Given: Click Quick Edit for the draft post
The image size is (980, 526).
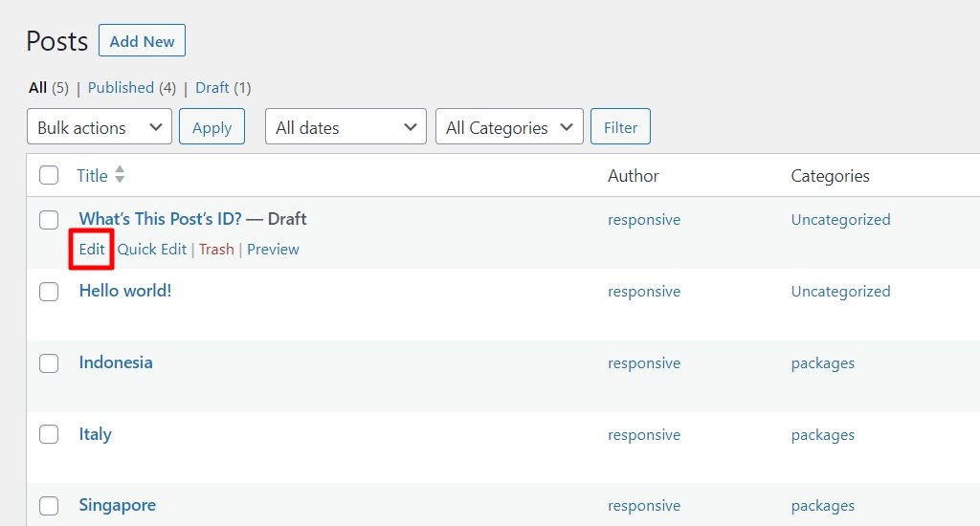Looking at the screenshot, I should (x=151, y=250).
